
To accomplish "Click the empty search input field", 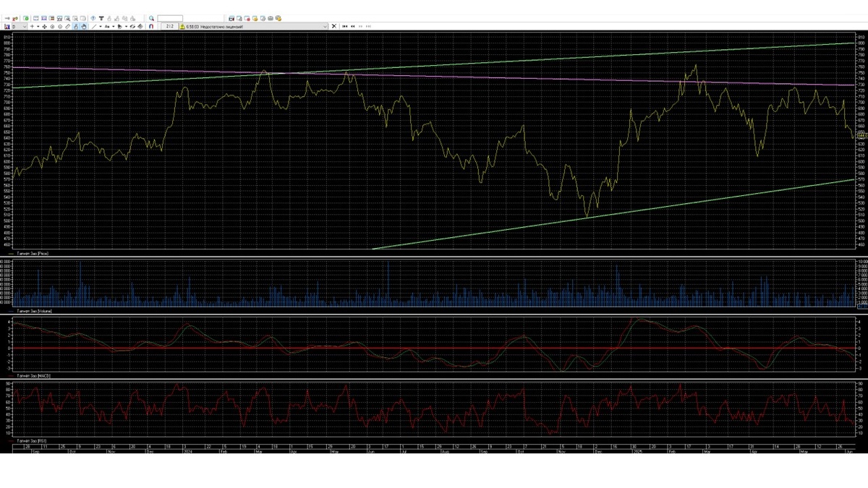I will pyautogui.click(x=170, y=18).
